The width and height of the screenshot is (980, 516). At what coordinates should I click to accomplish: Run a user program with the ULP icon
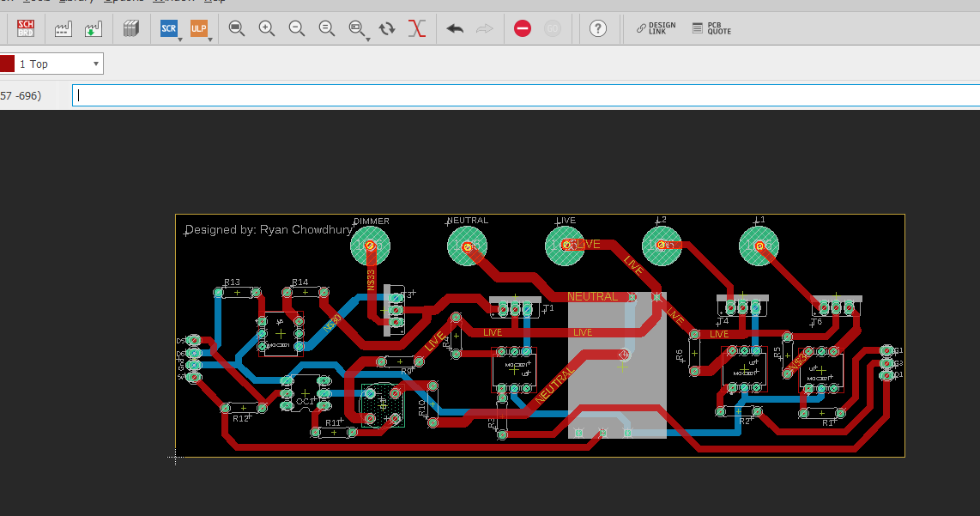click(x=199, y=28)
